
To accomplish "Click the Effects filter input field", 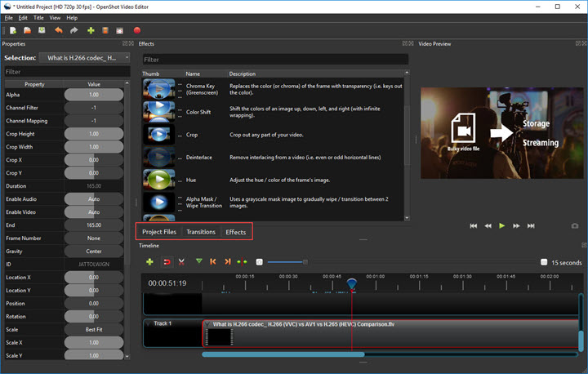I will pyautogui.click(x=274, y=60).
